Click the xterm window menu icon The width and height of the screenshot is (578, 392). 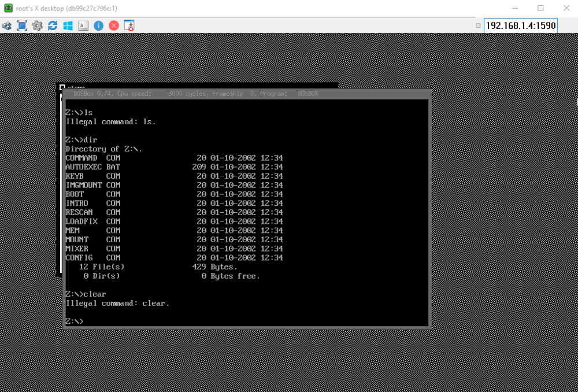(x=62, y=87)
